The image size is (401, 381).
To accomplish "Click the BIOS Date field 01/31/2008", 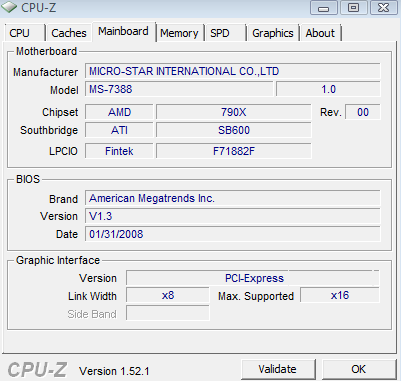I will pyautogui.click(x=232, y=234).
